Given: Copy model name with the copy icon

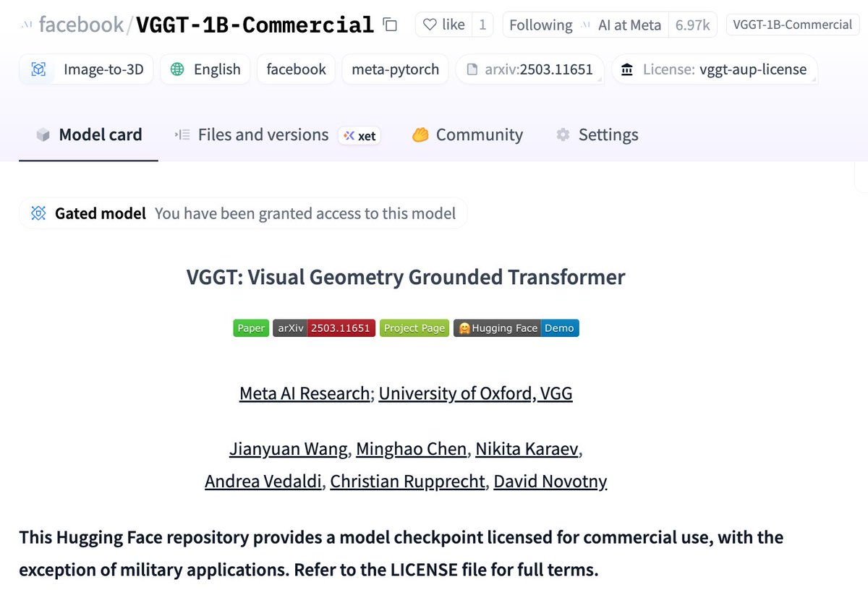Looking at the screenshot, I should click(390, 25).
